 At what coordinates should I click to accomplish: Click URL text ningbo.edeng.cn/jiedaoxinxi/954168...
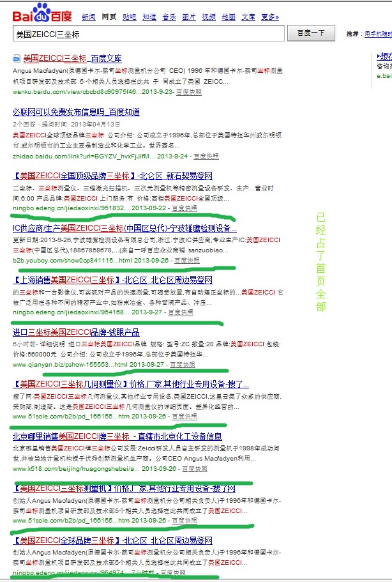[x=71, y=312]
